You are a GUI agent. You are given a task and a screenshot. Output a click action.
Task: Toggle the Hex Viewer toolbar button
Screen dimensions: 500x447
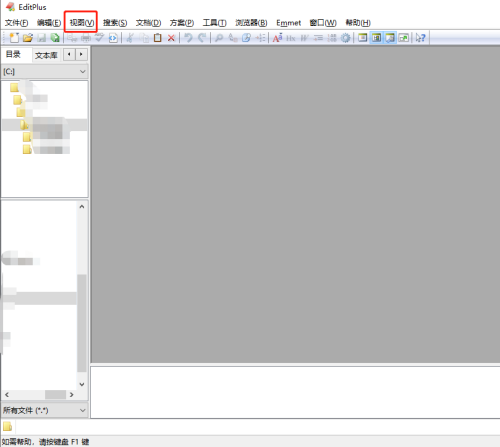pyautogui.click(x=291, y=38)
